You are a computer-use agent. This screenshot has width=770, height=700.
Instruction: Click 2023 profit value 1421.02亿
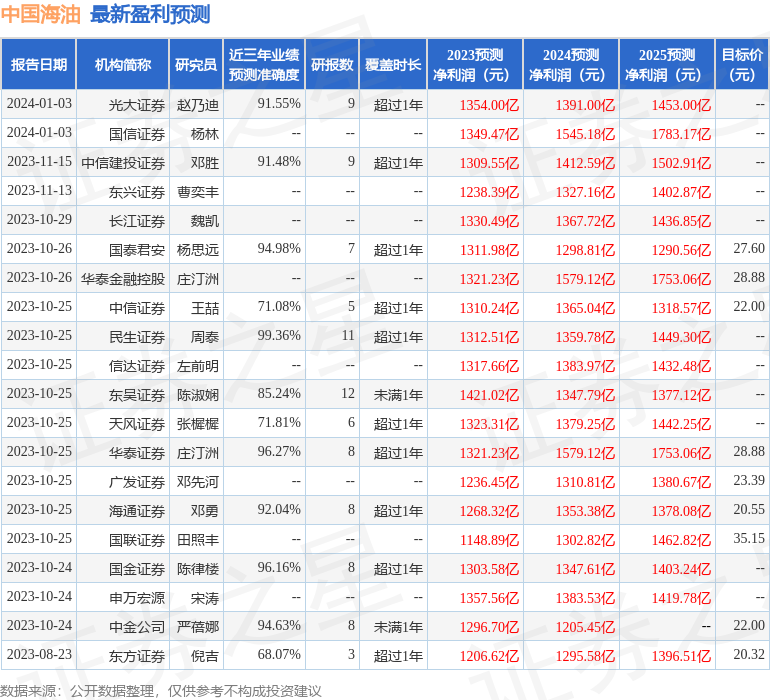click(489, 394)
